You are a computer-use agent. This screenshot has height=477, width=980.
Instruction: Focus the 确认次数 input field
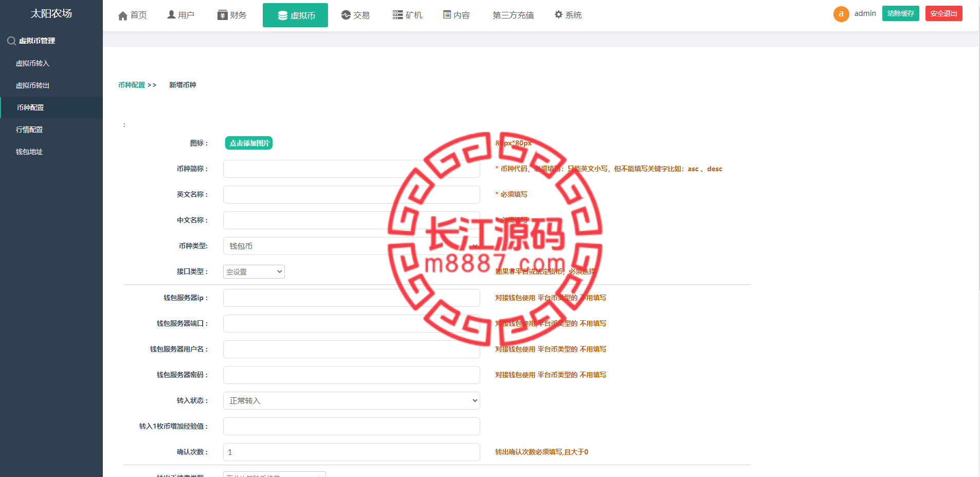point(352,452)
